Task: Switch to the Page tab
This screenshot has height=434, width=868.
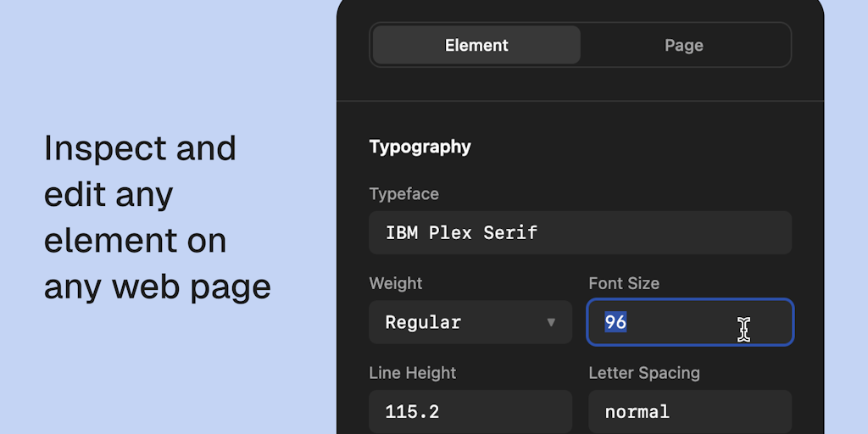Action: point(684,45)
